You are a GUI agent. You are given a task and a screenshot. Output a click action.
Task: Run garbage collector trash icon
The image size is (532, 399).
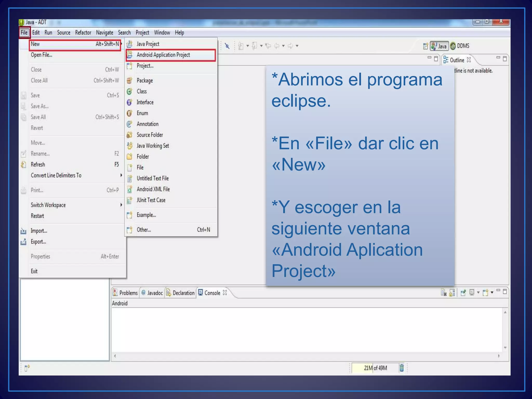click(x=402, y=368)
